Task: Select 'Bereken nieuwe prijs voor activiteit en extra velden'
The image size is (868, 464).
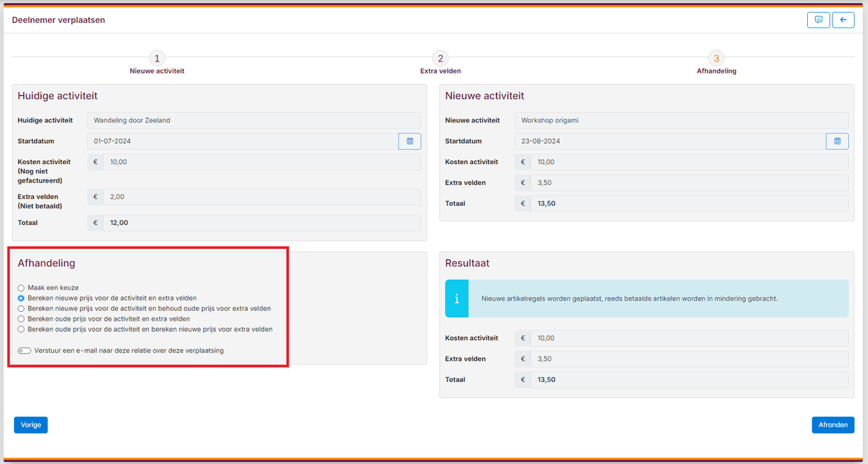Action: click(x=22, y=298)
